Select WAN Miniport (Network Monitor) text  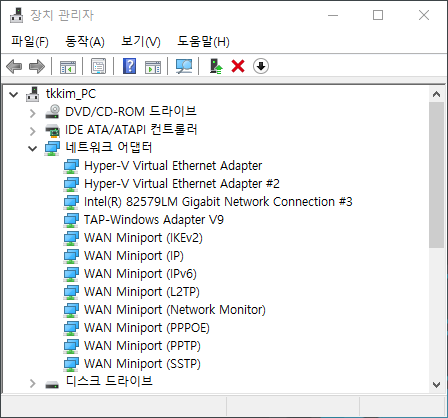pos(175,310)
